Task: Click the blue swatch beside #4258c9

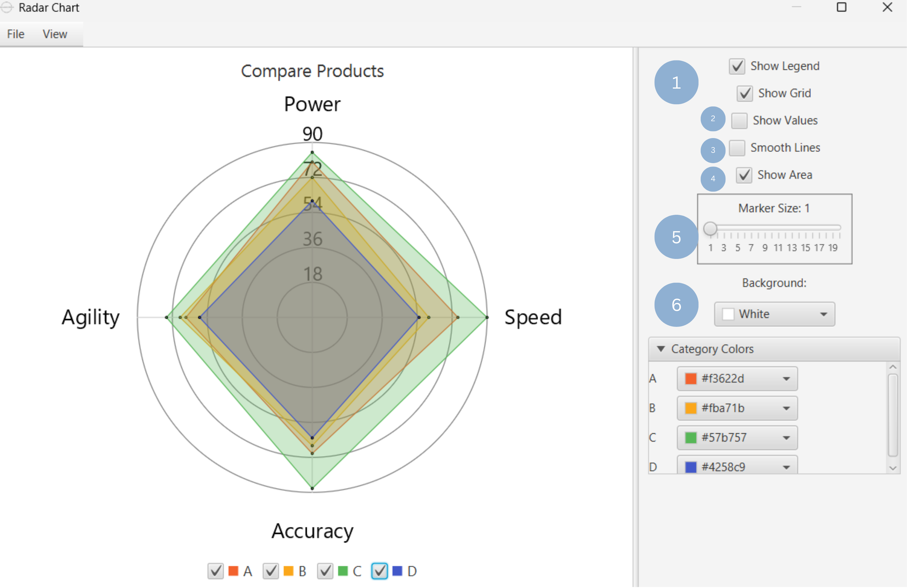Action: [x=691, y=467]
